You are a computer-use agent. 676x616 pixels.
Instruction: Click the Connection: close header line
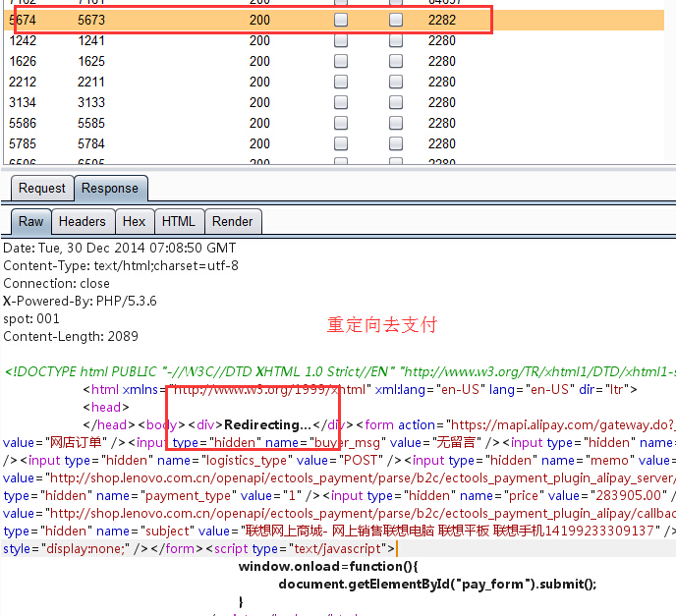tap(56, 283)
